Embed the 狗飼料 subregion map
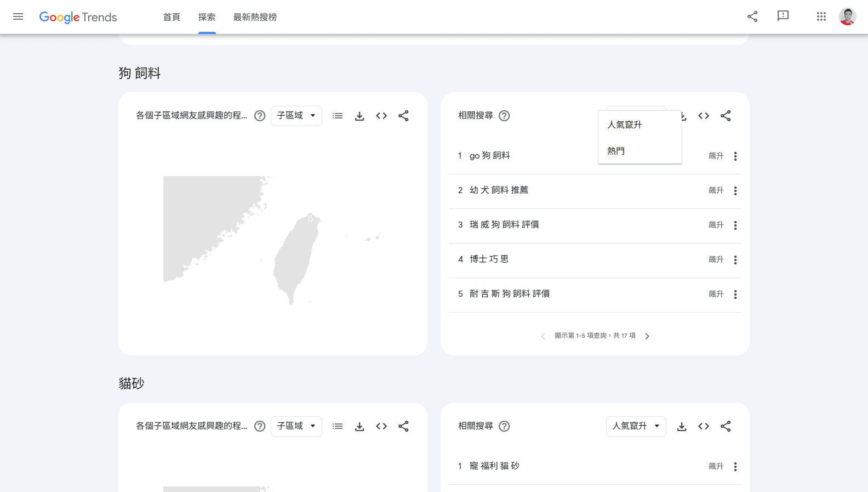Viewport: 868px width, 492px height. click(x=381, y=116)
